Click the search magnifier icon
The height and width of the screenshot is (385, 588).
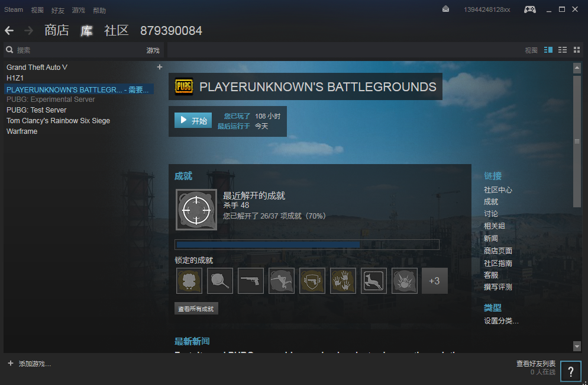coord(9,50)
